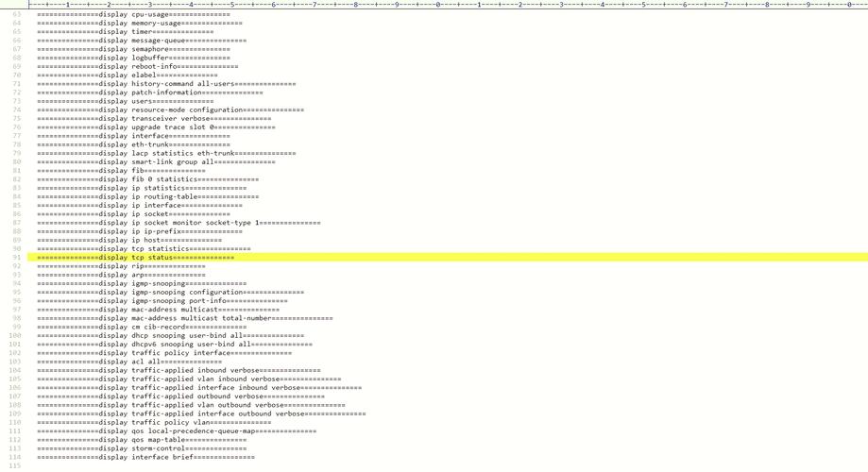Select 'display traffic-applied interface outbound verbose' line

click(201, 413)
